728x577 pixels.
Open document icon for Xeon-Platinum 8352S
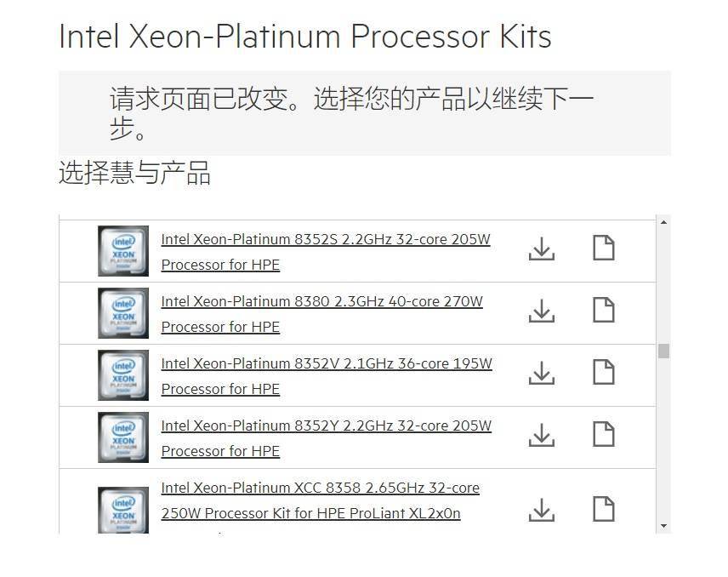[603, 249]
